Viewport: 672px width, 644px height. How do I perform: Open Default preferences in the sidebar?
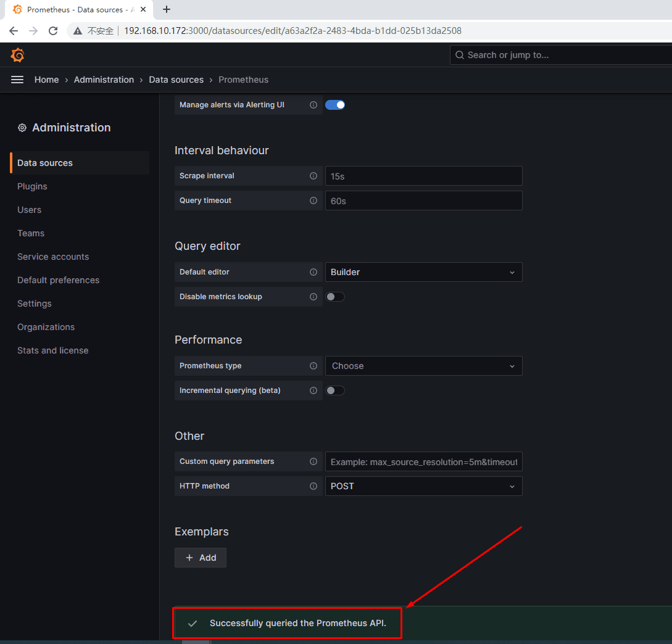tap(58, 280)
